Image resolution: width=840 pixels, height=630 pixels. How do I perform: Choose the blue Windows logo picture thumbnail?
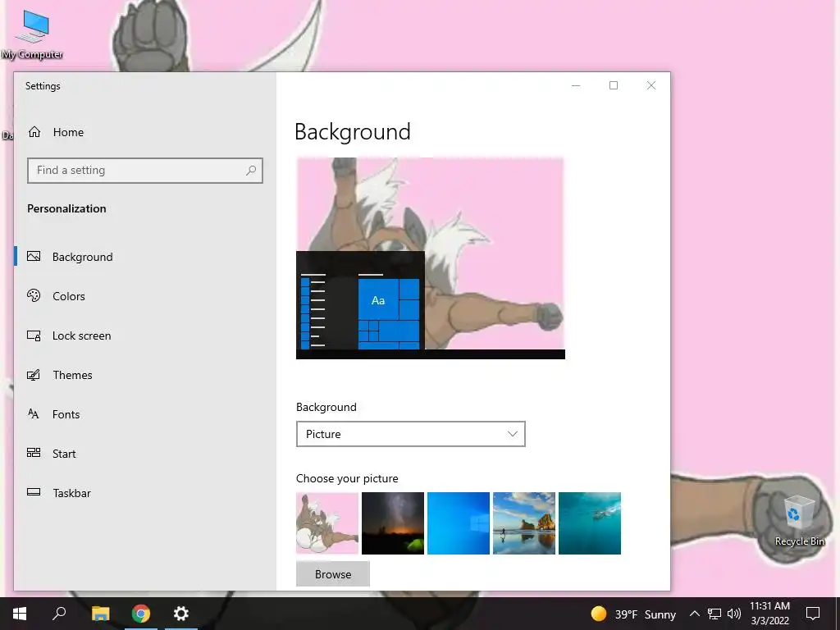pyautogui.click(x=459, y=523)
